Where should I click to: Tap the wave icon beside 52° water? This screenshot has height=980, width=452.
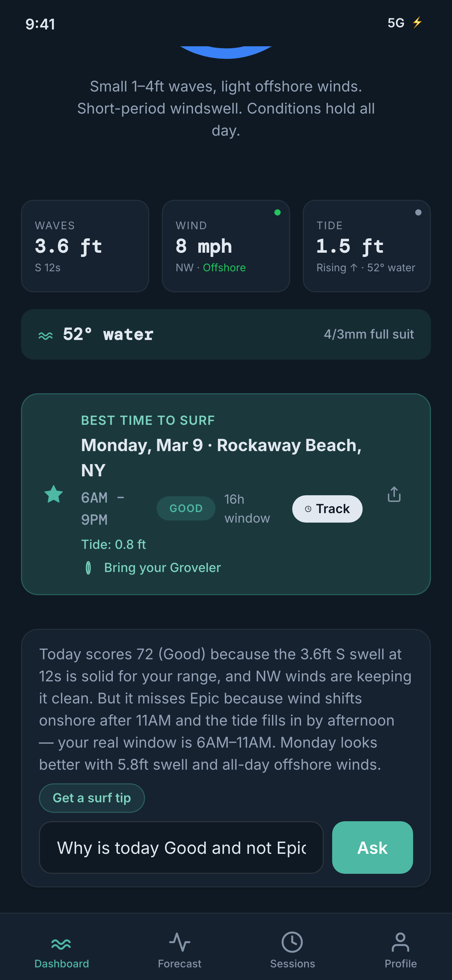[46, 335]
